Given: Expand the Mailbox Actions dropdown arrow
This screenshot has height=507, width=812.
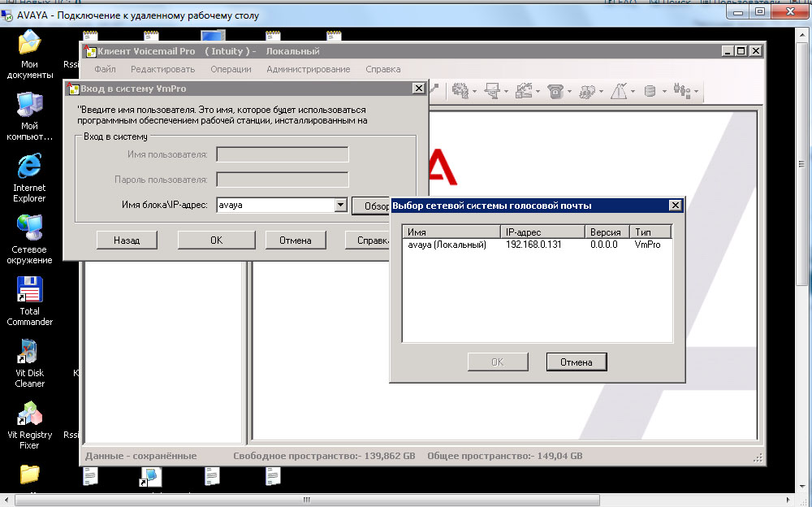Looking at the screenshot, I should pyautogui.click(x=506, y=92).
